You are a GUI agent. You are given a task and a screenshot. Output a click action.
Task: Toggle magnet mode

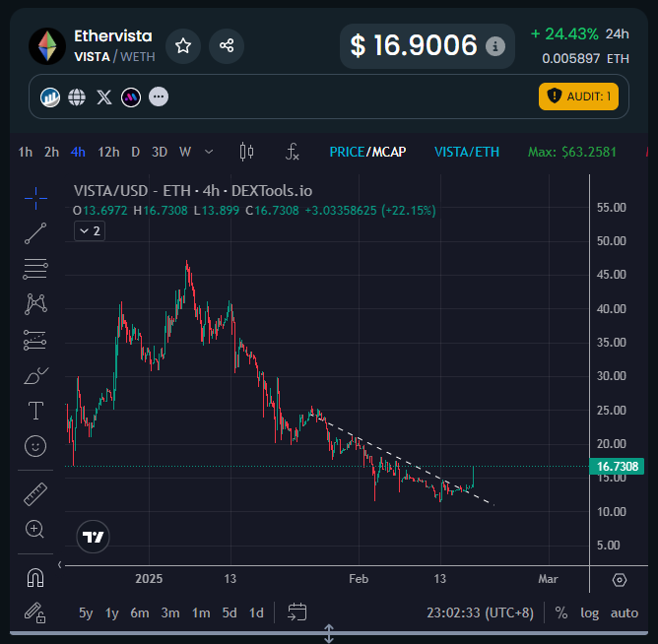coord(35,578)
